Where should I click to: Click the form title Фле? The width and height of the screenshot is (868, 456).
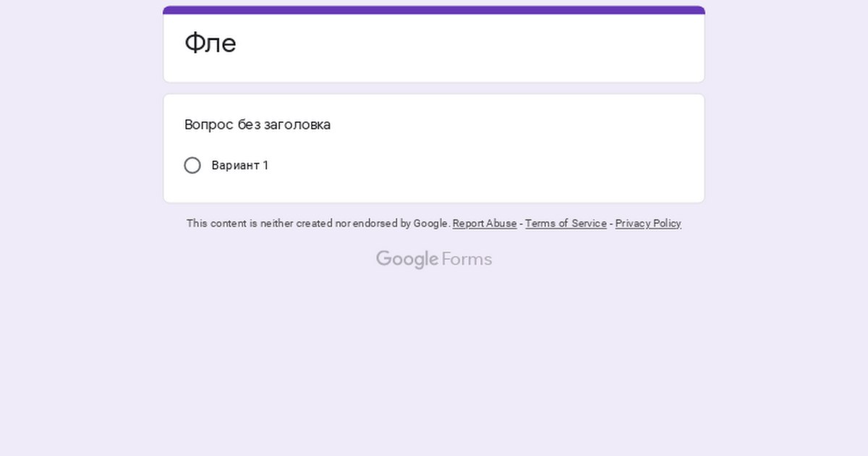[210, 43]
